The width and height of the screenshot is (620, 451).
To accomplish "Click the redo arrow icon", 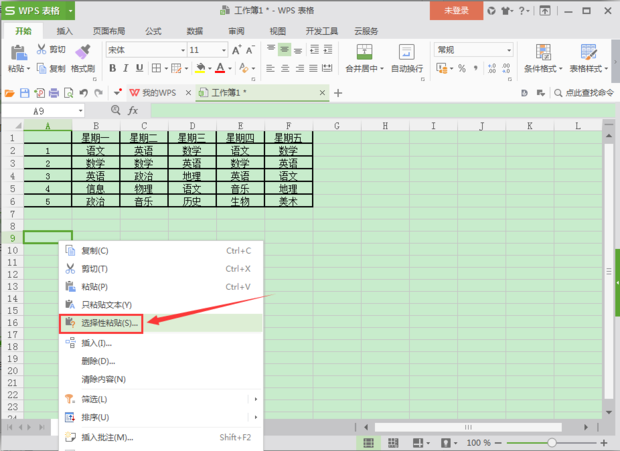I will coord(98,93).
